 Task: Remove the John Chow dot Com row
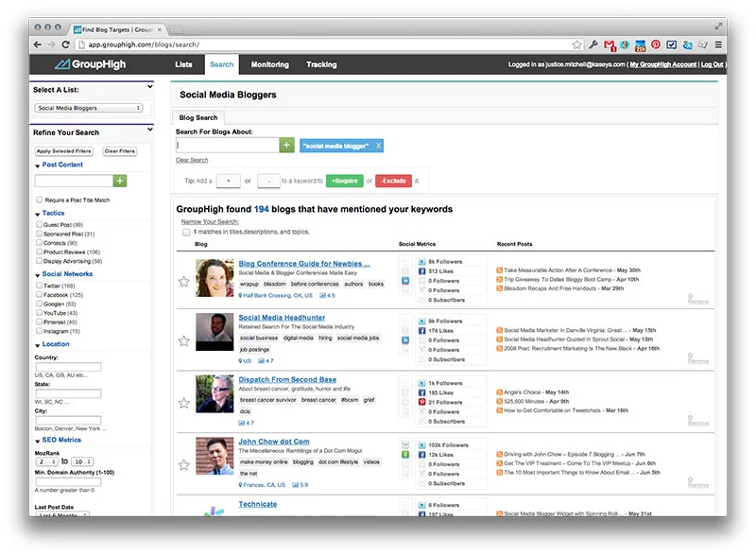[x=697, y=482]
